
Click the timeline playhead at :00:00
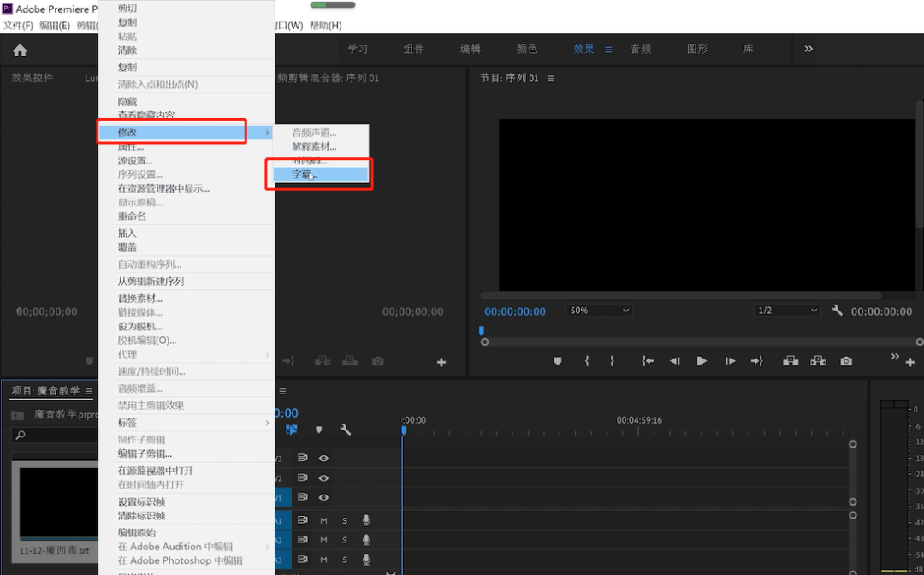pos(404,430)
